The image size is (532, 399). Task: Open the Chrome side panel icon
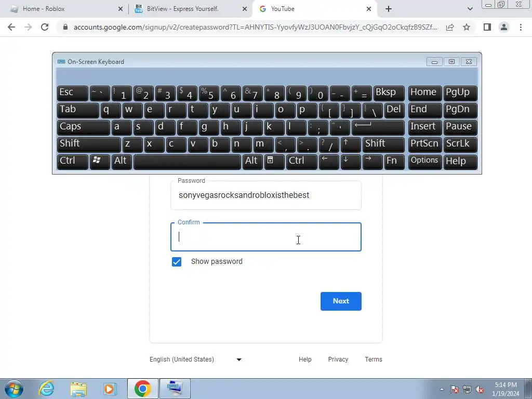click(487, 27)
